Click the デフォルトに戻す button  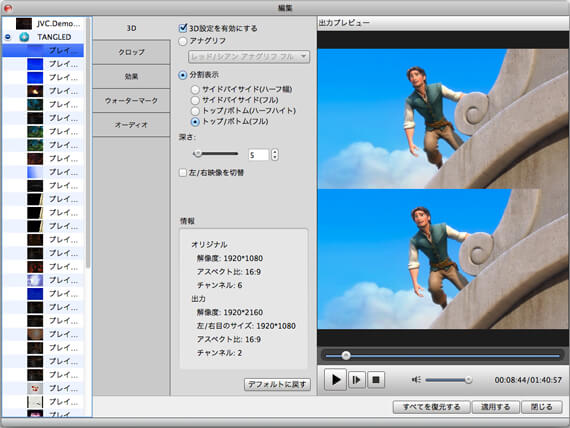(x=277, y=384)
